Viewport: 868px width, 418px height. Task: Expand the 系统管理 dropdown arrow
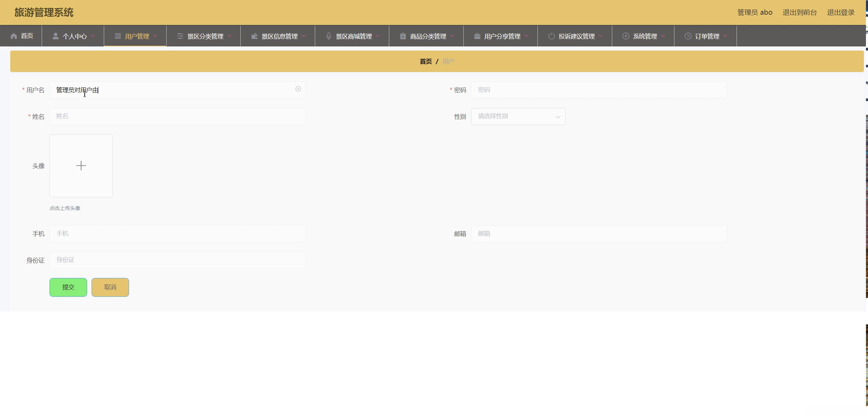click(x=663, y=36)
